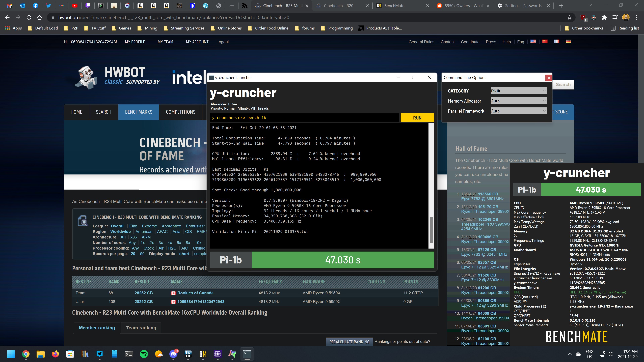The width and height of the screenshot is (644, 362).
Task: Click the browser reload button
Action: [x=29, y=17]
